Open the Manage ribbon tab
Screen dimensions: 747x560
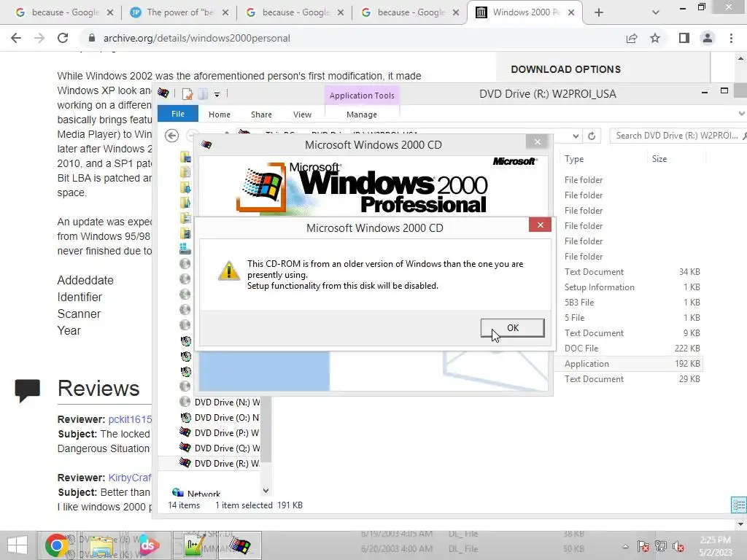(x=362, y=114)
